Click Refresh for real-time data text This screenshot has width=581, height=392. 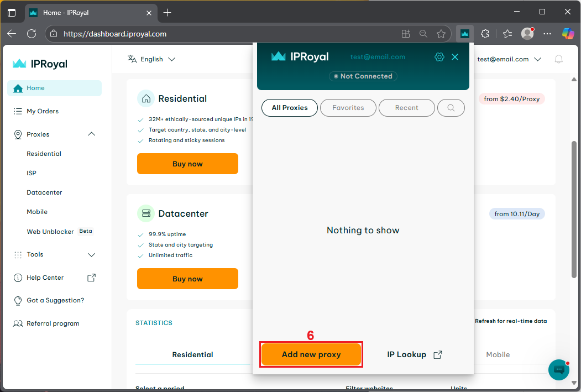tap(511, 321)
